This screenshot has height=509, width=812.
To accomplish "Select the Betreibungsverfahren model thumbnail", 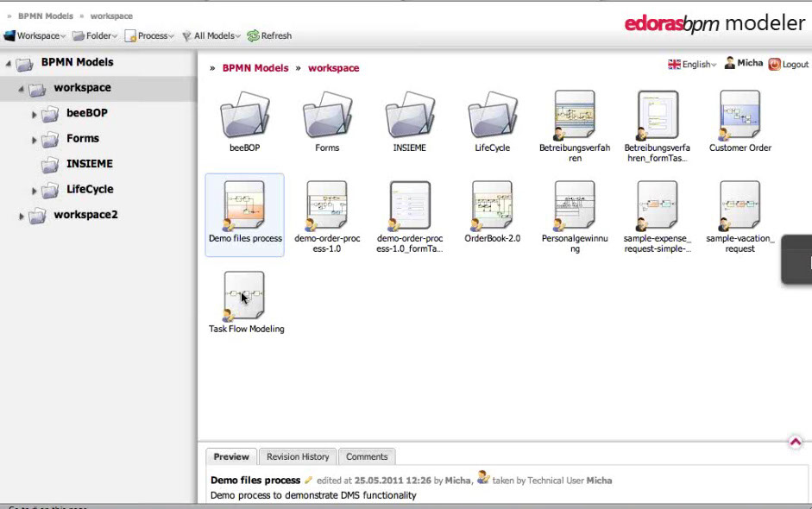I will (575, 115).
